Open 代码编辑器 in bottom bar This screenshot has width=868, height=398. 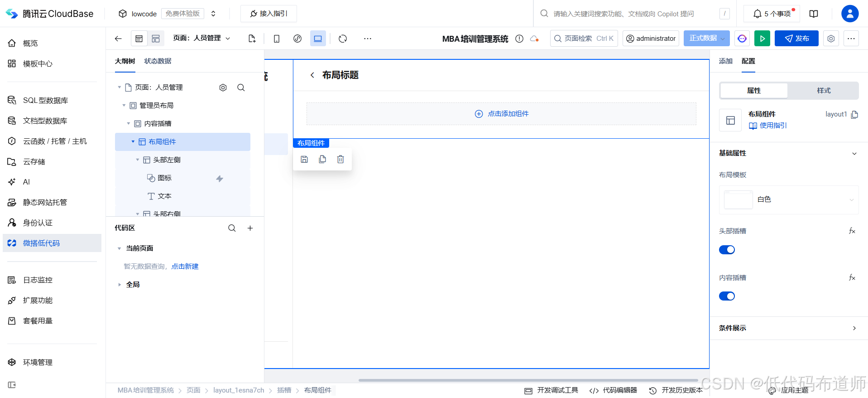coord(614,390)
